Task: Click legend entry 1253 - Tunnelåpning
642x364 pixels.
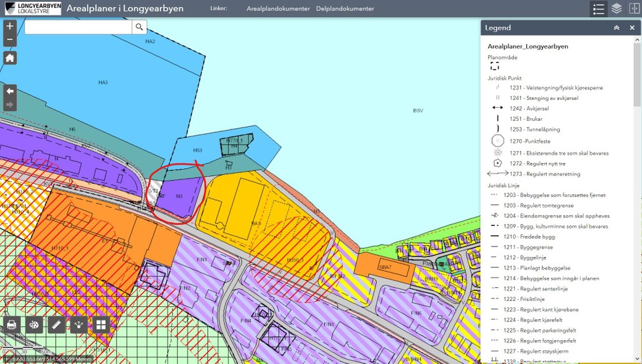Action: click(x=535, y=129)
